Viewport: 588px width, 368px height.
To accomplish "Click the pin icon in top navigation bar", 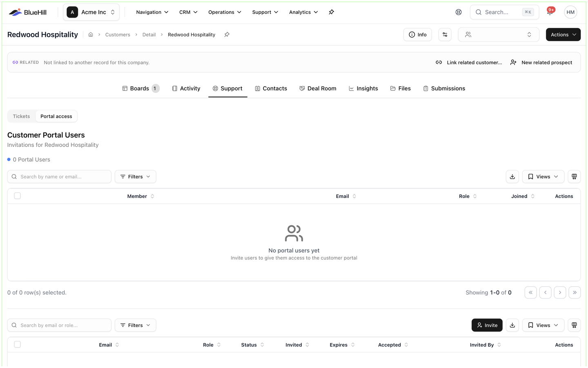I will click(332, 12).
